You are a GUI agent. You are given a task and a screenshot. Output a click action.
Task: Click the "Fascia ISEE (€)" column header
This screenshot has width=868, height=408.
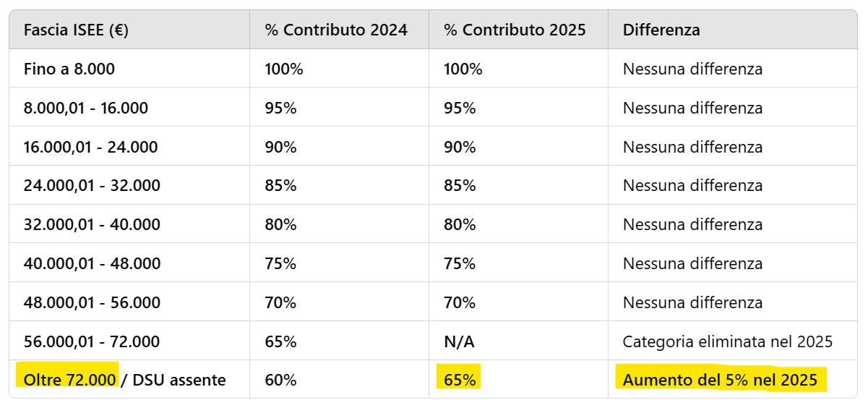77,30
